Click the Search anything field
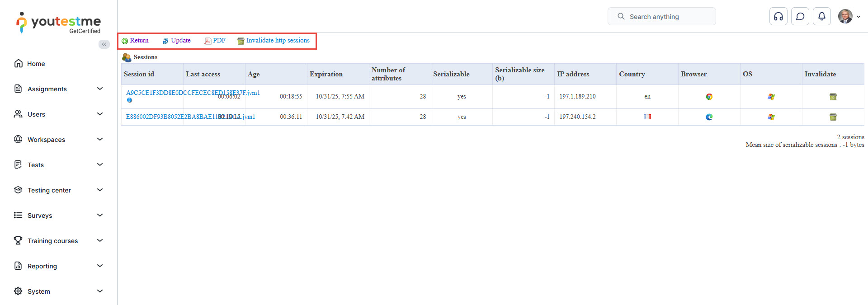The height and width of the screenshot is (305, 868). (661, 17)
